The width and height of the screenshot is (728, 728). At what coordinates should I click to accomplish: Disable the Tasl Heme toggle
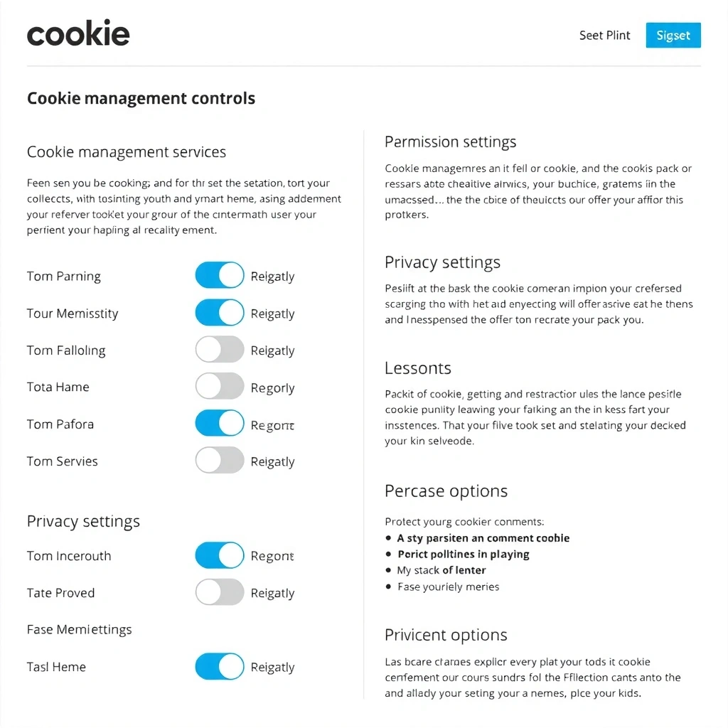click(219, 667)
